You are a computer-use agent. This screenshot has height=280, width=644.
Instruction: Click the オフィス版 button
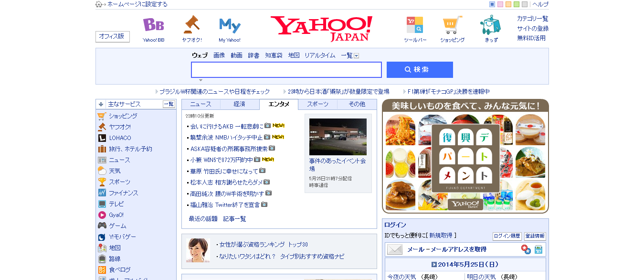point(113,36)
